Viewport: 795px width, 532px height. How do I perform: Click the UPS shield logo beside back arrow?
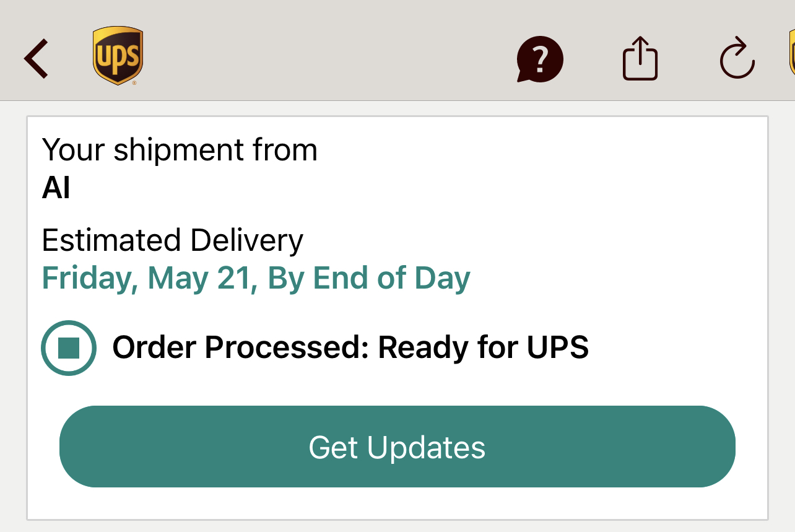(118, 56)
